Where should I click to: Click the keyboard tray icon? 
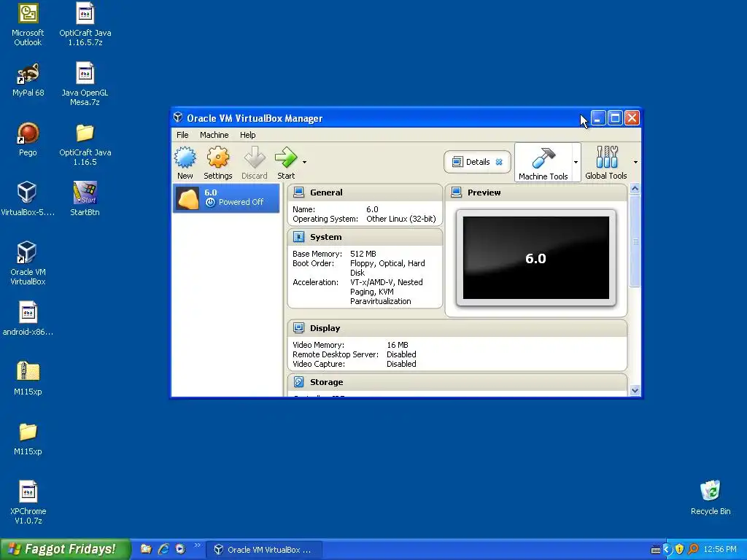tap(656, 550)
